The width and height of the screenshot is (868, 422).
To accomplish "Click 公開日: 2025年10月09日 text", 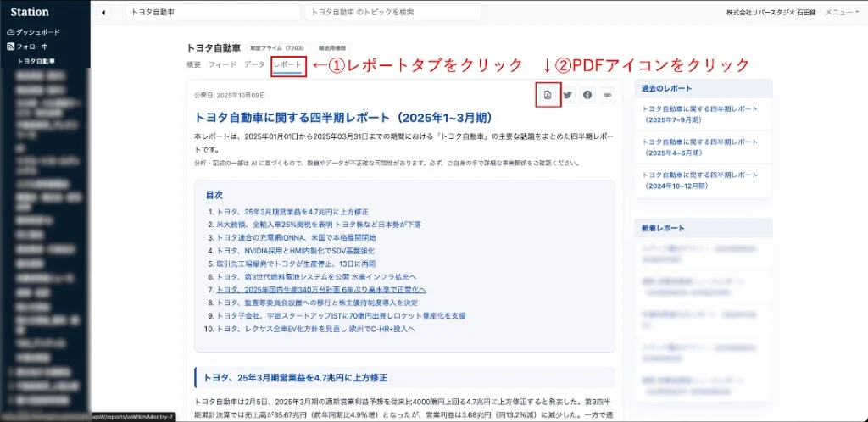I will (x=230, y=95).
